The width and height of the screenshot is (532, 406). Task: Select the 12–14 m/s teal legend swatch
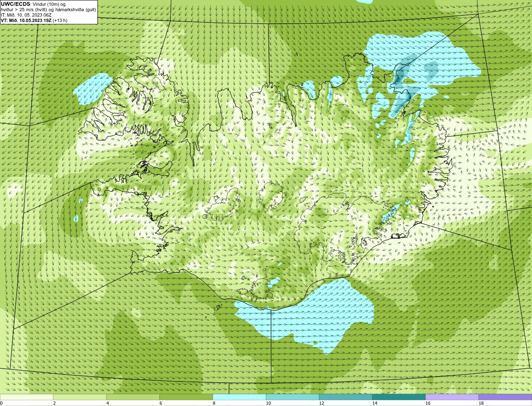point(346,397)
